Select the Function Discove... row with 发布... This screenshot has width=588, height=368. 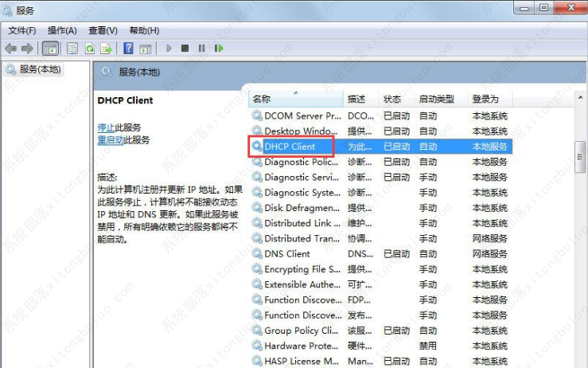click(x=382, y=315)
